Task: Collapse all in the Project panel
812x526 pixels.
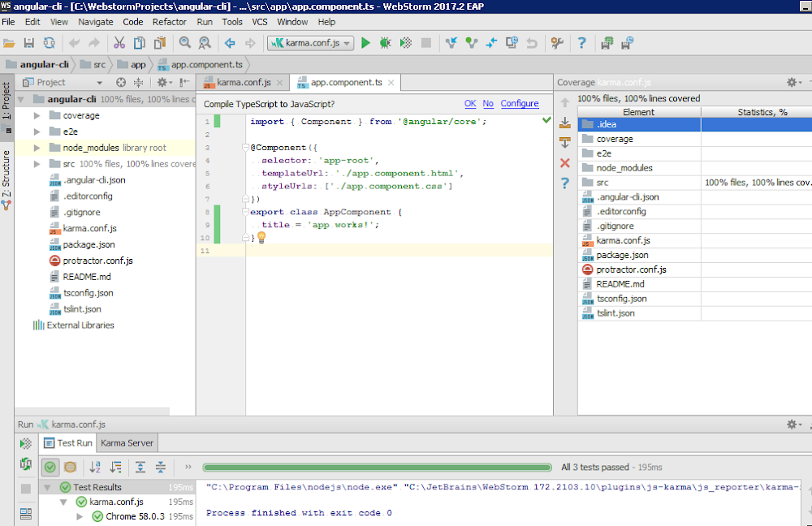Action: coord(138,82)
